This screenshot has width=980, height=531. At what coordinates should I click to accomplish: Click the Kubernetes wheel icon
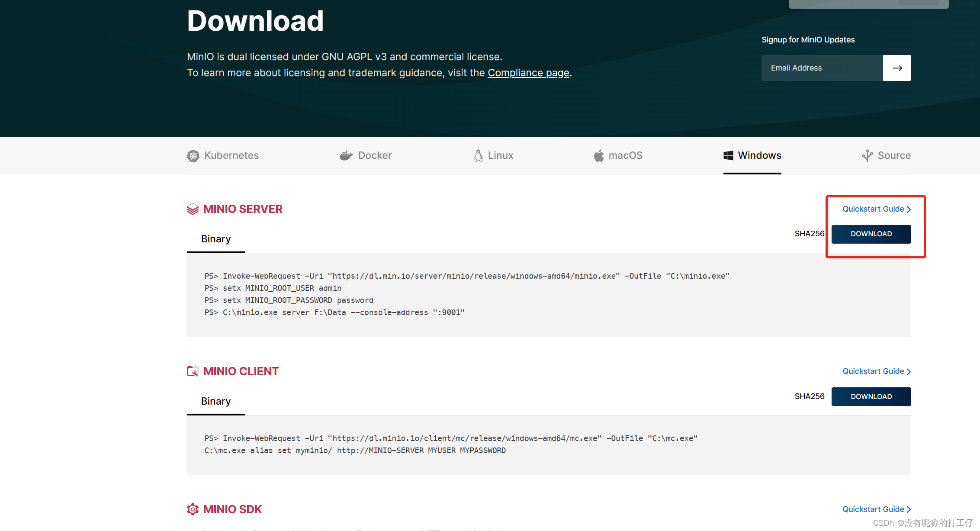pyautogui.click(x=193, y=156)
